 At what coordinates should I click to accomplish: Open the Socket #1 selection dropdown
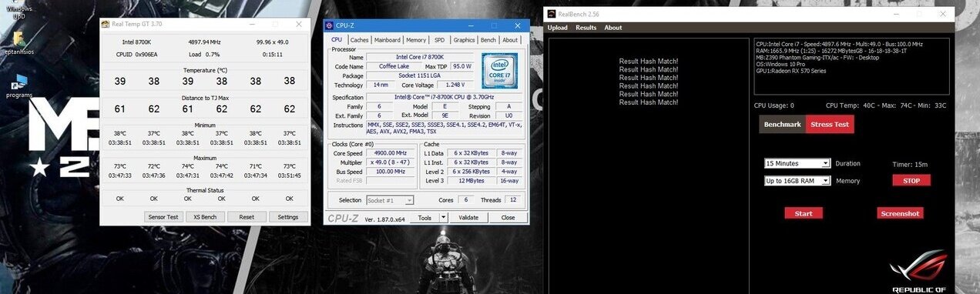(x=389, y=200)
